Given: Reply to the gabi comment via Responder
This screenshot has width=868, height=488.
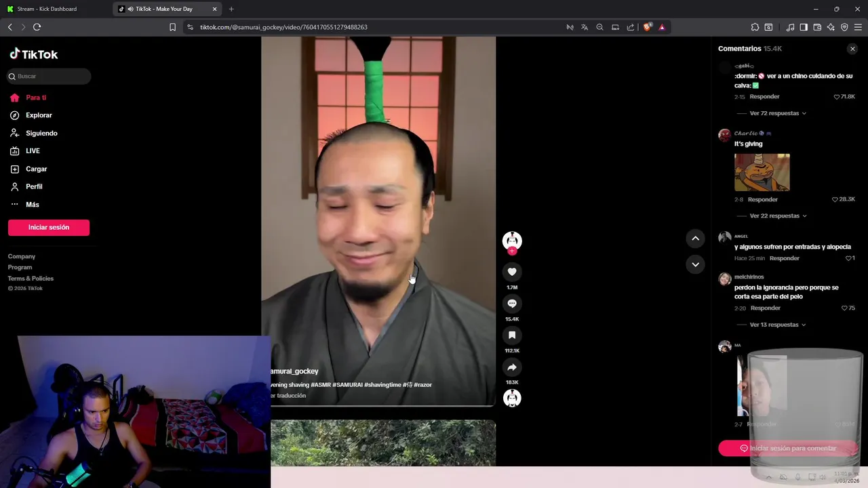Looking at the screenshot, I should click(x=764, y=97).
